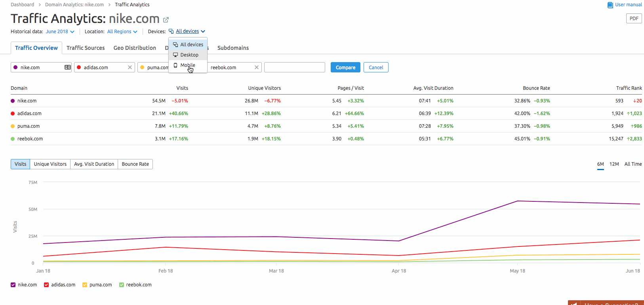Uncheck adidas.com in chart legend
Viewport: 644px width, 305px height.
tap(46, 285)
